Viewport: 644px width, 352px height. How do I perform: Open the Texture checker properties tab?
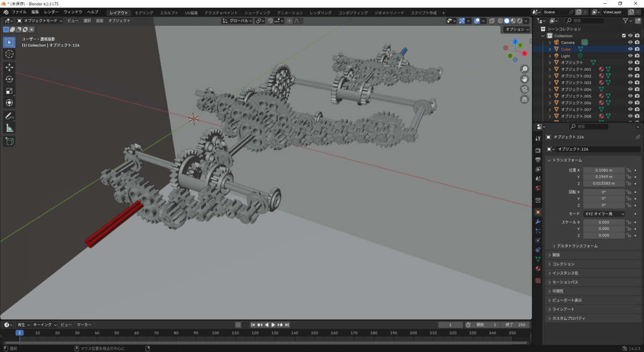click(x=538, y=281)
